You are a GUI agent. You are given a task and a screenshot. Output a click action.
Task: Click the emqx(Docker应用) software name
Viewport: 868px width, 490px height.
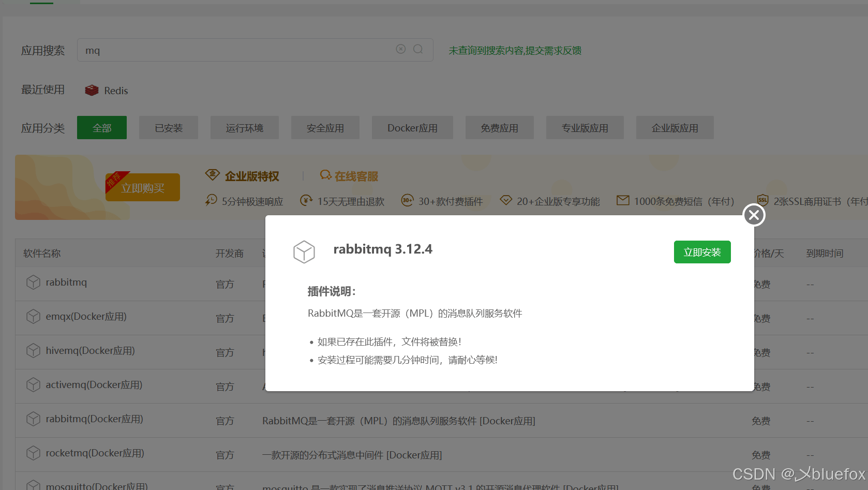pos(86,316)
